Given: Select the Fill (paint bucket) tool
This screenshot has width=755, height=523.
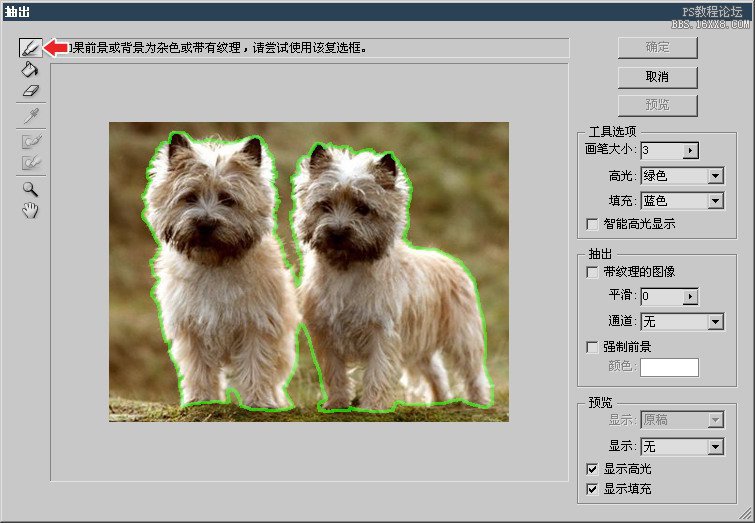Looking at the screenshot, I should pyautogui.click(x=30, y=69).
